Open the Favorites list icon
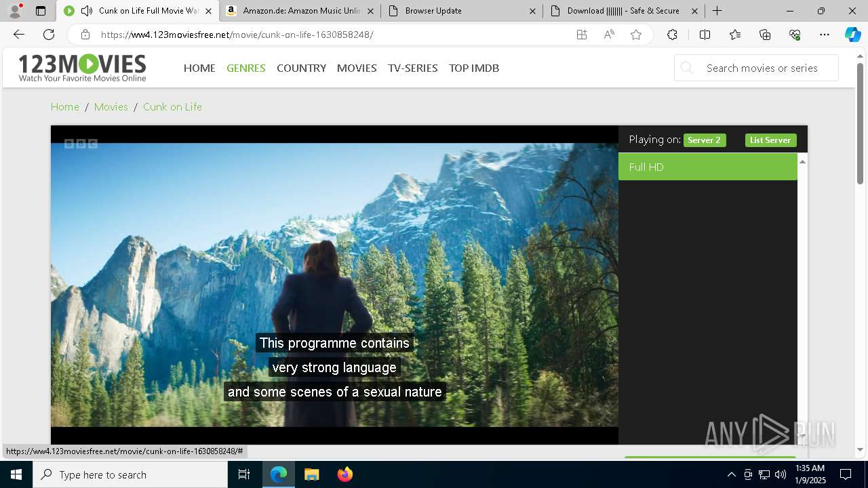Image resolution: width=868 pixels, height=488 pixels. point(735,35)
